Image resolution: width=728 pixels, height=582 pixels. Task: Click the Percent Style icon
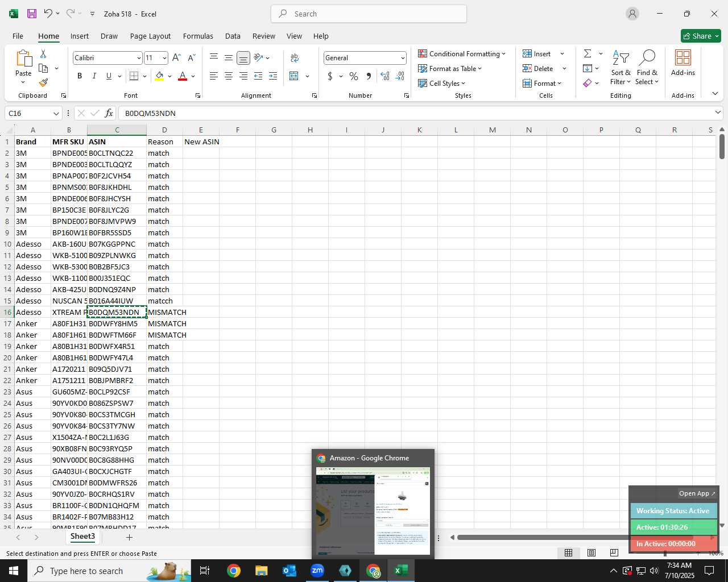[x=354, y=76]
